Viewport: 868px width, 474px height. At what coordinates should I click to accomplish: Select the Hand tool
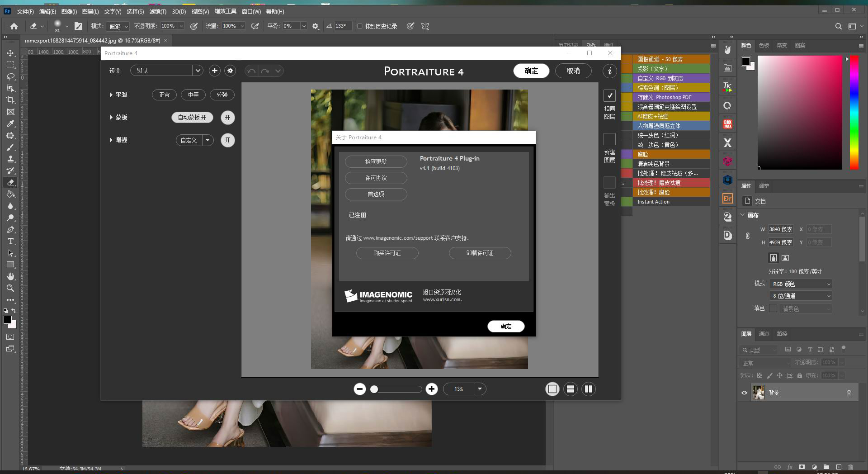tap(10, 276)
